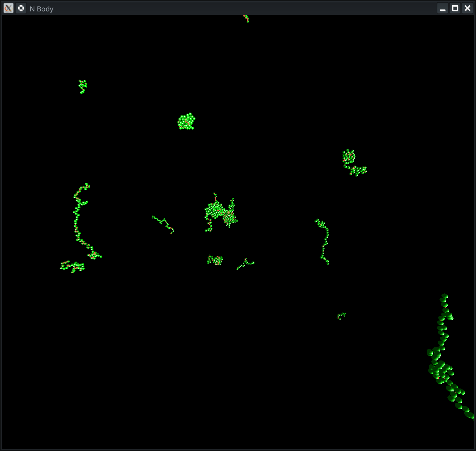This screenshot has width=476, height=451.
Task: Close the N Body window
Action: (468, 8)
